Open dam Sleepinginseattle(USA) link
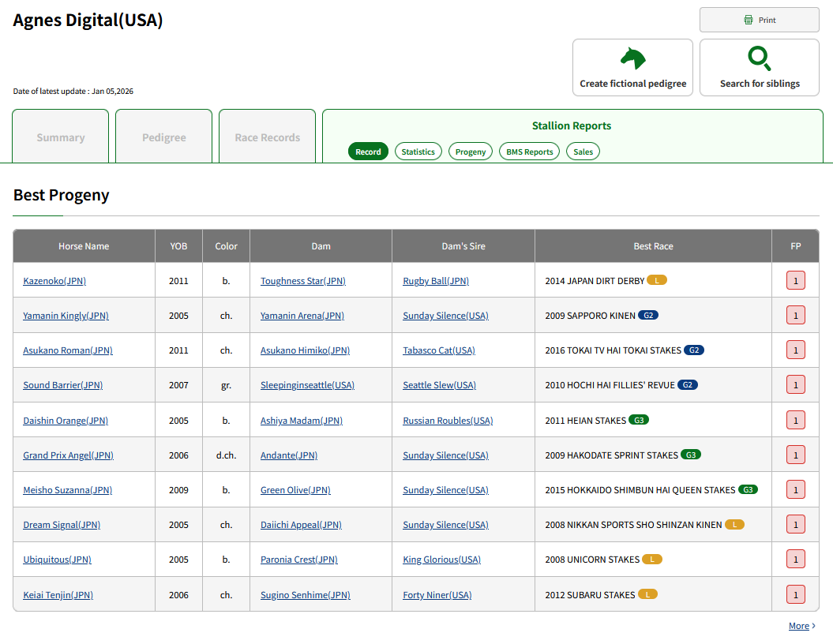Screen dimensions: 833x644 click(x=307, y=385)
